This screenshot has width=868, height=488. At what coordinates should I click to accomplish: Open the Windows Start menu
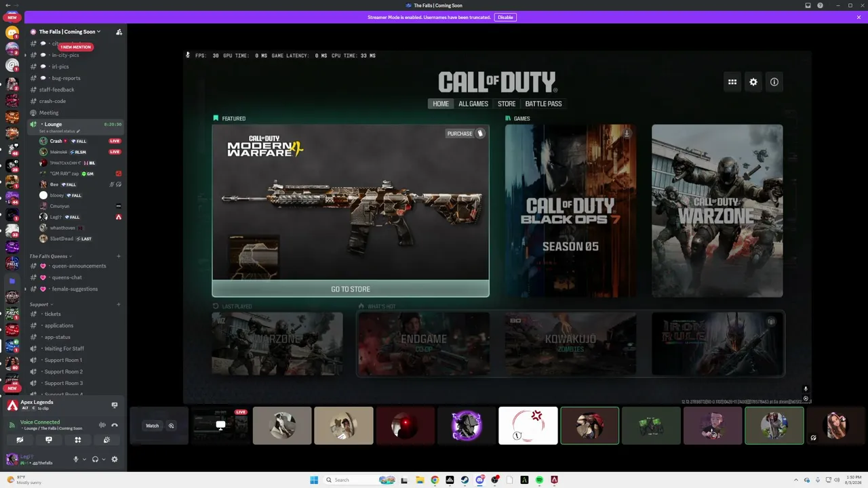coord(314,480)
